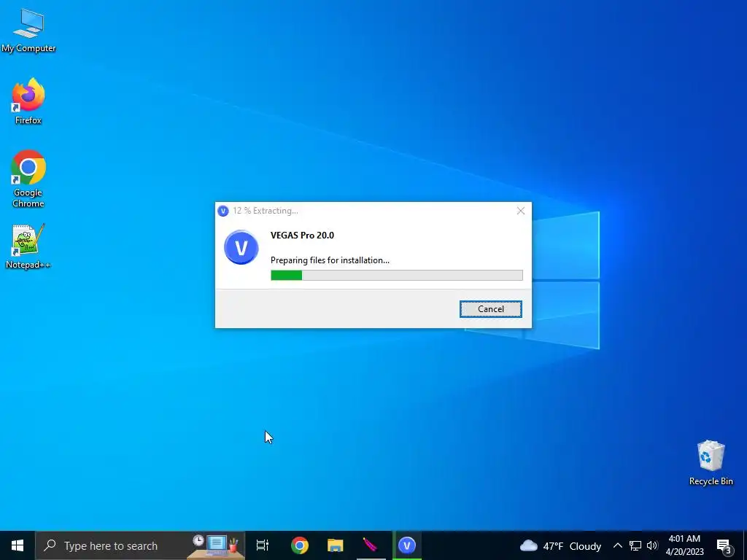Open the Windows Start menu

tap(18, 545)
